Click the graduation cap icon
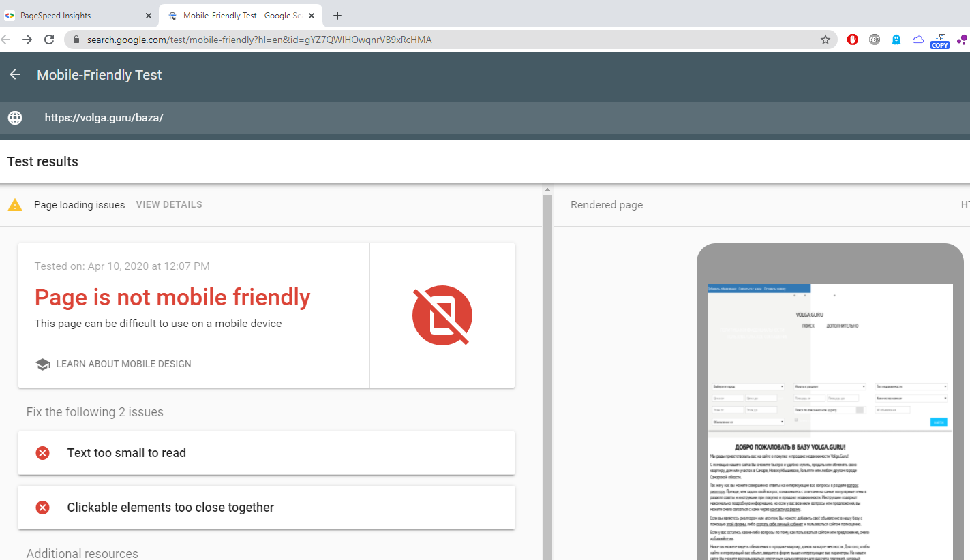 43,364
